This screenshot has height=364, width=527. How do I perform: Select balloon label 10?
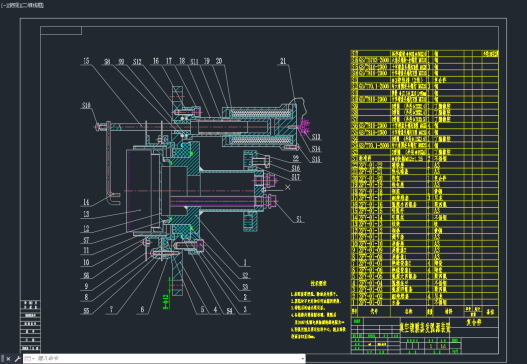tap(86, 262)
